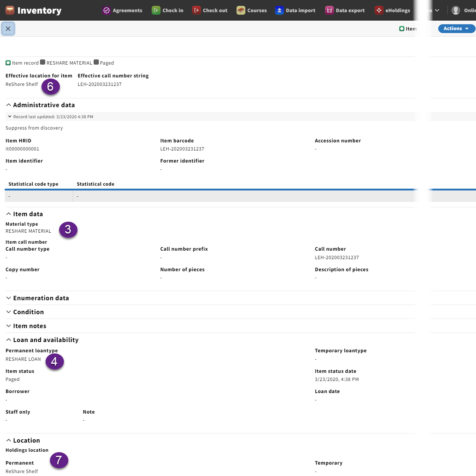Open the Actions dropdown menu

[x=456, y=29]
